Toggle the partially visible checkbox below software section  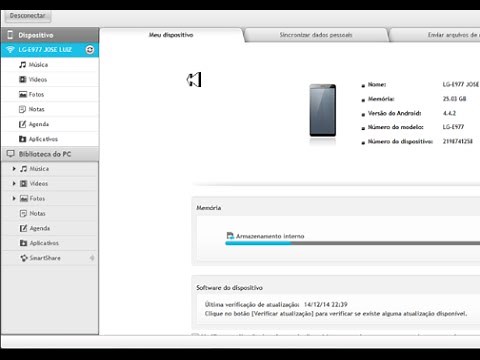(x=195, y=334)
